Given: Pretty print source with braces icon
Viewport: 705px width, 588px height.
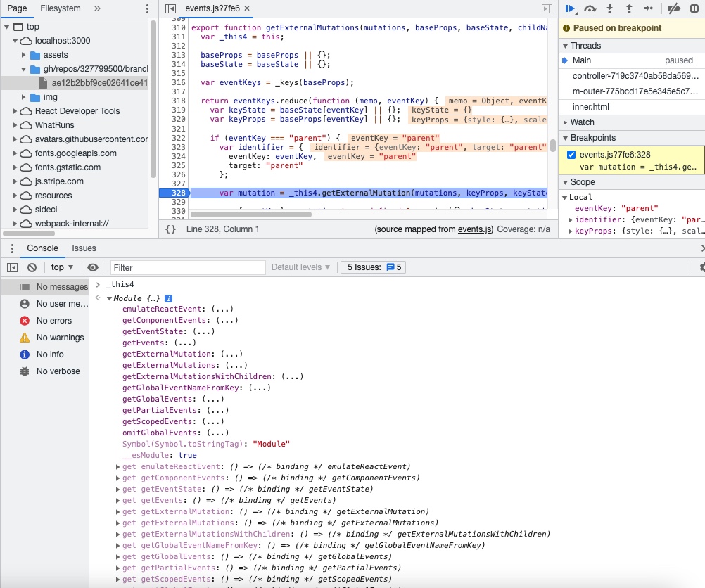Looking at the screenshot, I should tap(170, 229).
